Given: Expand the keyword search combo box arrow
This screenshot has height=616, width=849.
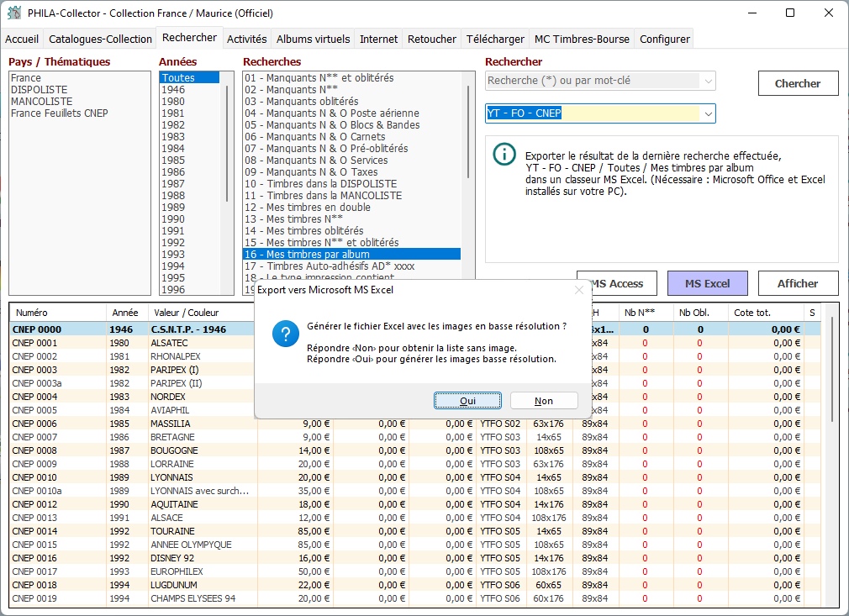Looking at the screenshot, I should (708, 82).
